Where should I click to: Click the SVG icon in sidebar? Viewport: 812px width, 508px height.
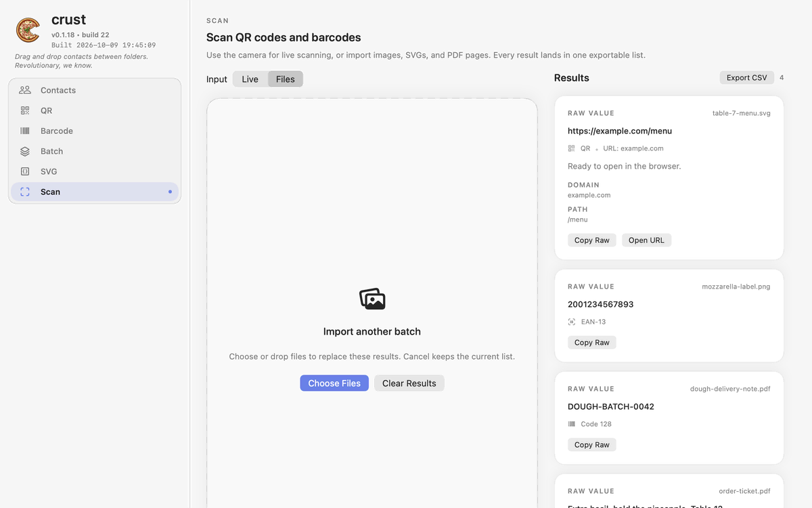tap(25, 171)
